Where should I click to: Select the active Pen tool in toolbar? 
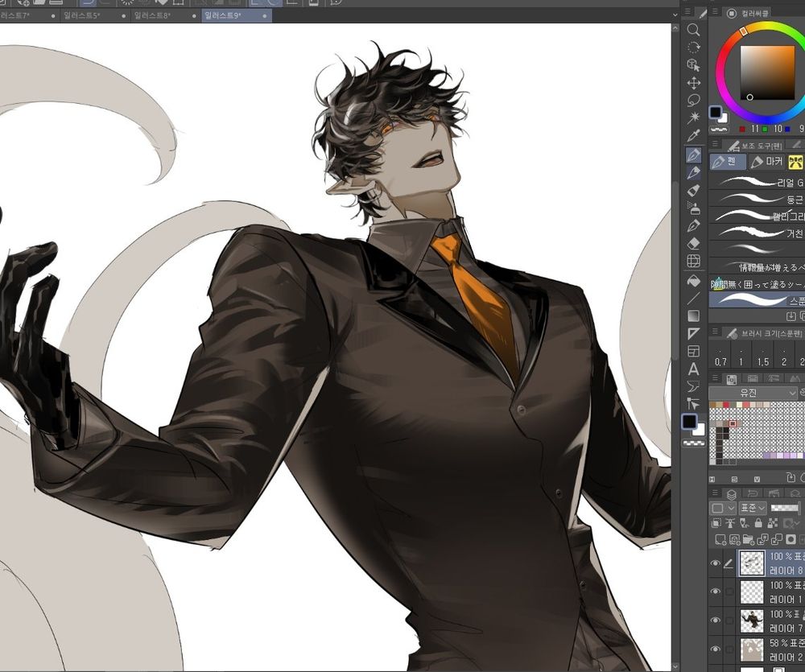tap(693, 155)
